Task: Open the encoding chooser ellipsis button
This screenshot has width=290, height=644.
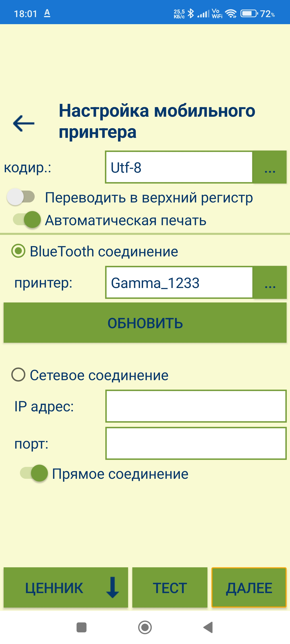Action: click(x=270, y=167)
